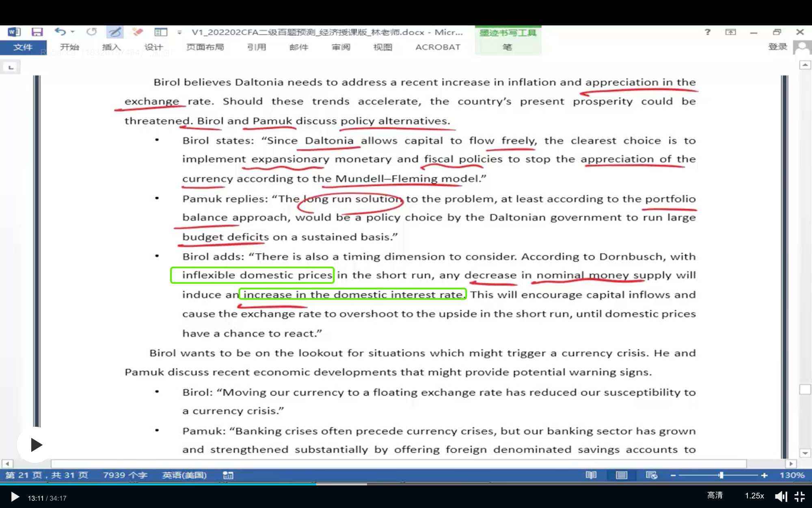Expand the customize quick access toolbar arrow
The width and height of the screenshot is (812, 508).
coord(179,32)
